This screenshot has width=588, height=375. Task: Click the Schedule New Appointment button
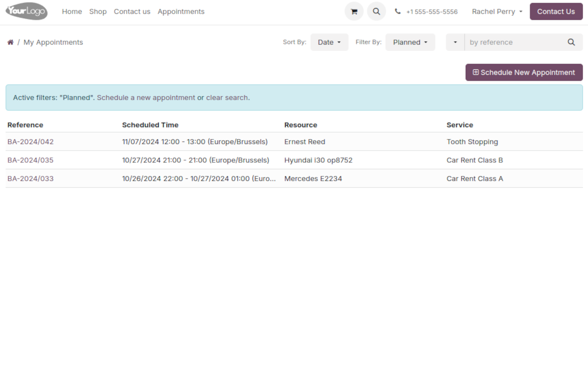(523, 72)
